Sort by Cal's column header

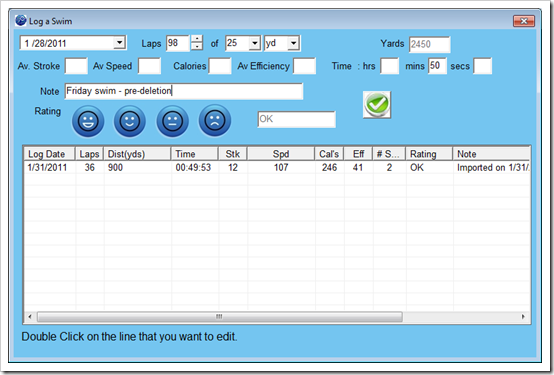point(329,154)
